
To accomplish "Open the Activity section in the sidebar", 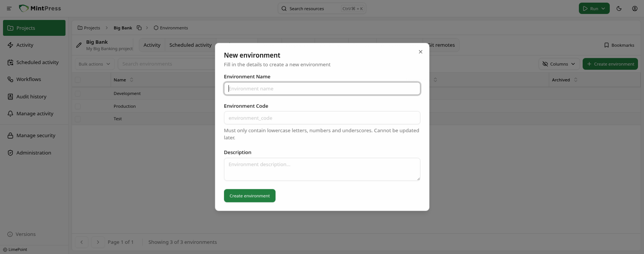I will point(25,45).
